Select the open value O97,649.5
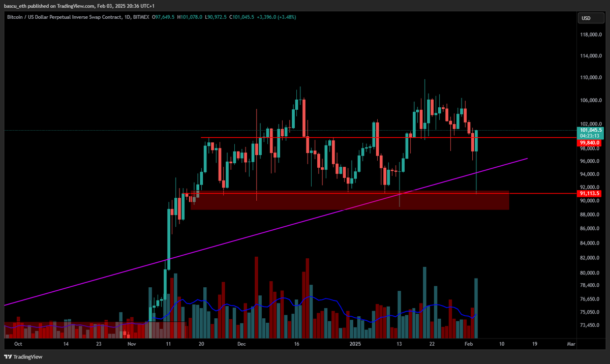610x364 pixels. [x=164, y=17]
